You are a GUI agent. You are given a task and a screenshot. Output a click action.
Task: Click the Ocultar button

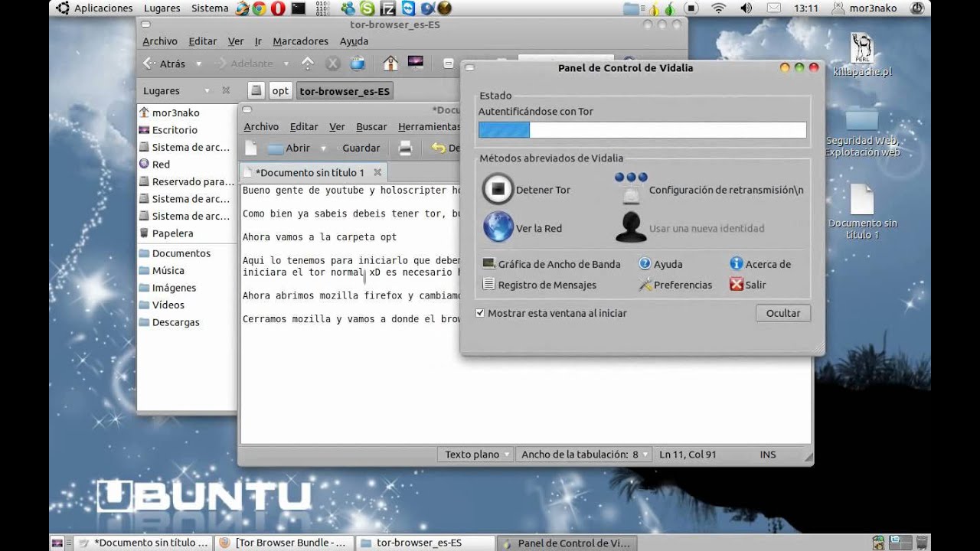coord(783,313)
